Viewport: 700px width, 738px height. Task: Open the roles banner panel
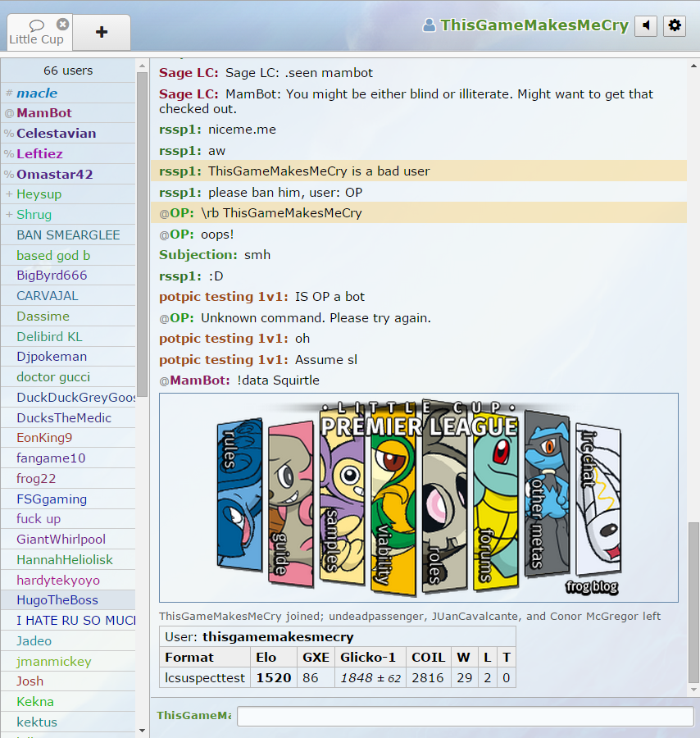444,508
